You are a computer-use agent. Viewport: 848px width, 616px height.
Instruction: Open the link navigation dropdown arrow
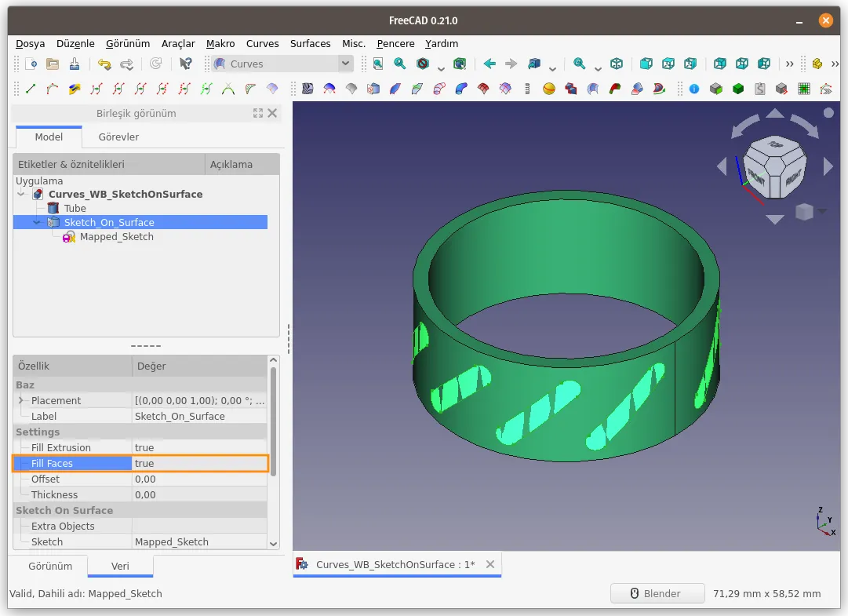point(552,68)
